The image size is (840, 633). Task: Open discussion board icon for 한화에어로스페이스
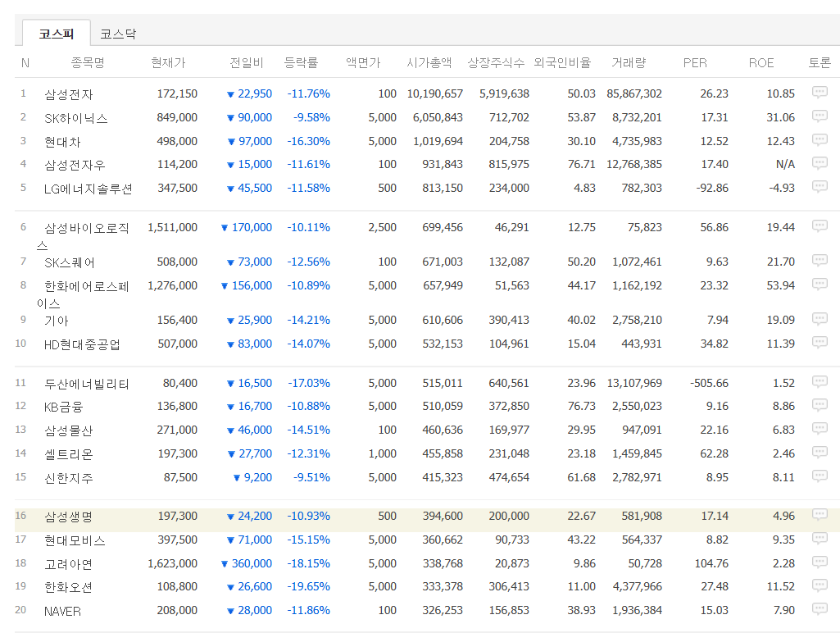tap(820, 284)
